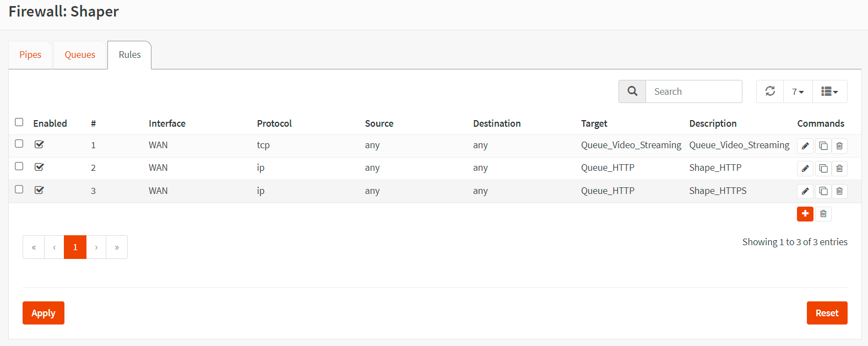Open the rows-per-page dropdown showing 7
The image size is (868, 346).
[x=798, y=91]
